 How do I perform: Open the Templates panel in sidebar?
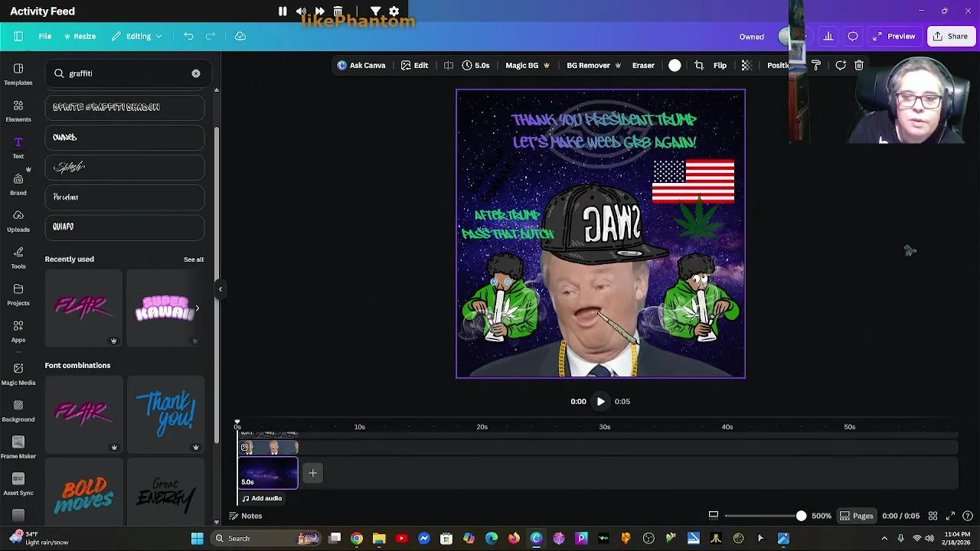click(x=18, y=73)
